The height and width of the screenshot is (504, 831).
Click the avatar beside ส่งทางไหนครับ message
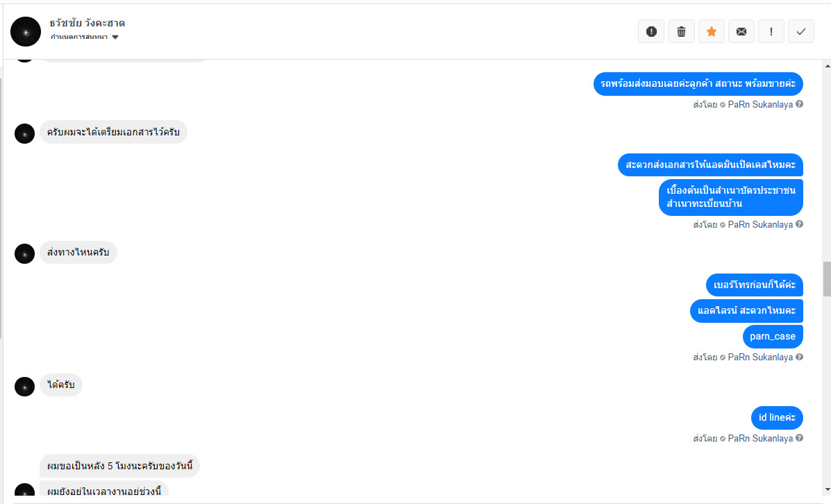coord(24,253)
